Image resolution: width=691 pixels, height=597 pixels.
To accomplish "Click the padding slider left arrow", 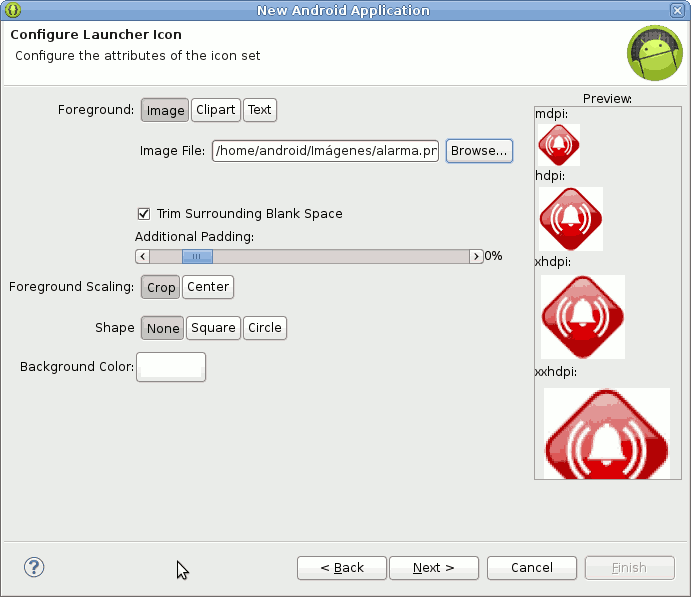I will [x=142, y=256].
